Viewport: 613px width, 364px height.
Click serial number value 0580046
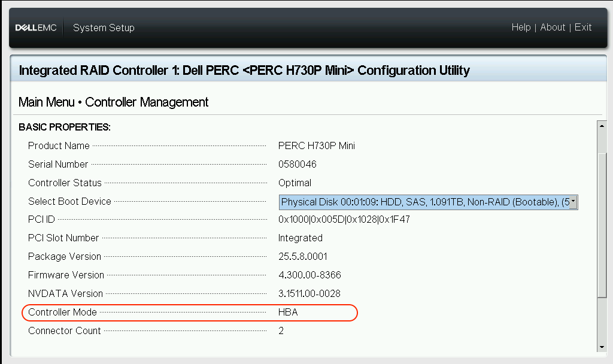297,164
